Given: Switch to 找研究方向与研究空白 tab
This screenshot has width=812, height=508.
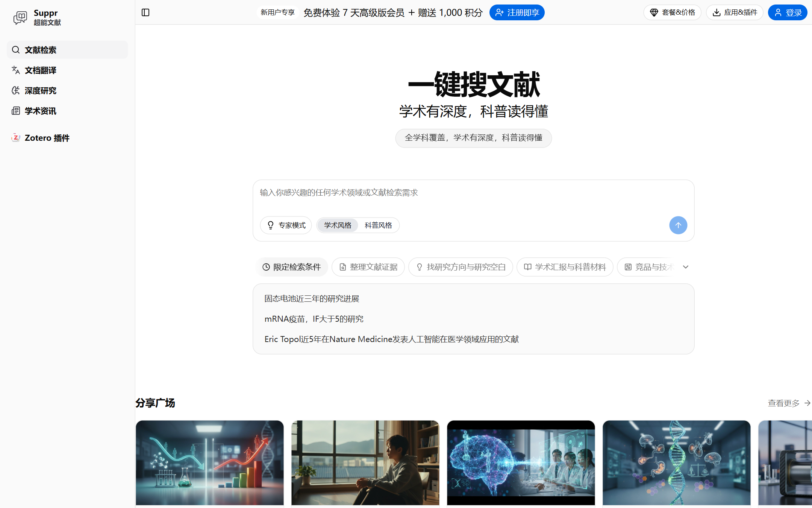Looking at the screenshot, I should [461, 267].
